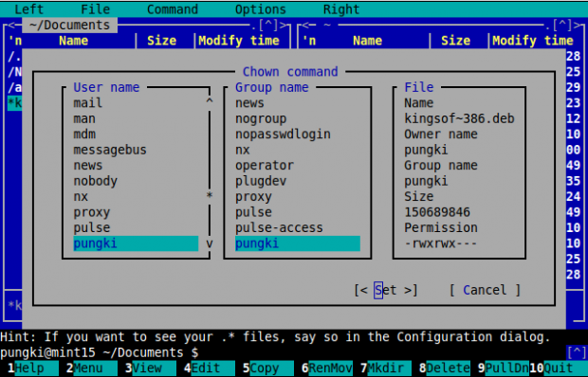The image size is (588, 377).
Task: Click the 8Delete function key
Action: click(445, 368)
